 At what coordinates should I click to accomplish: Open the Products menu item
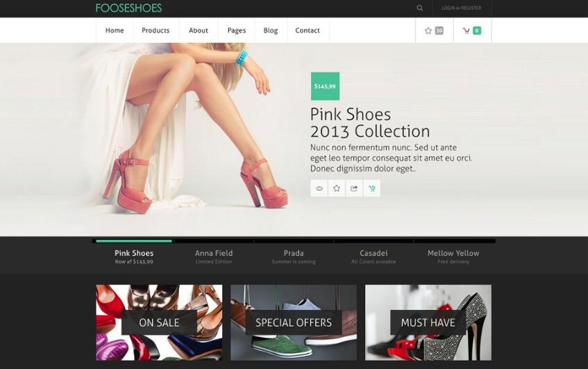tap(156, 31)
